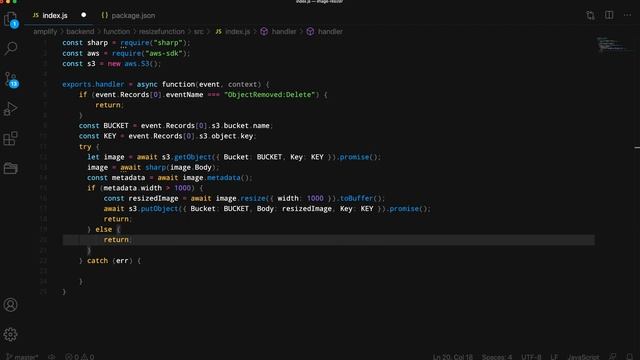Click the feedback icon in status bar

613,357
